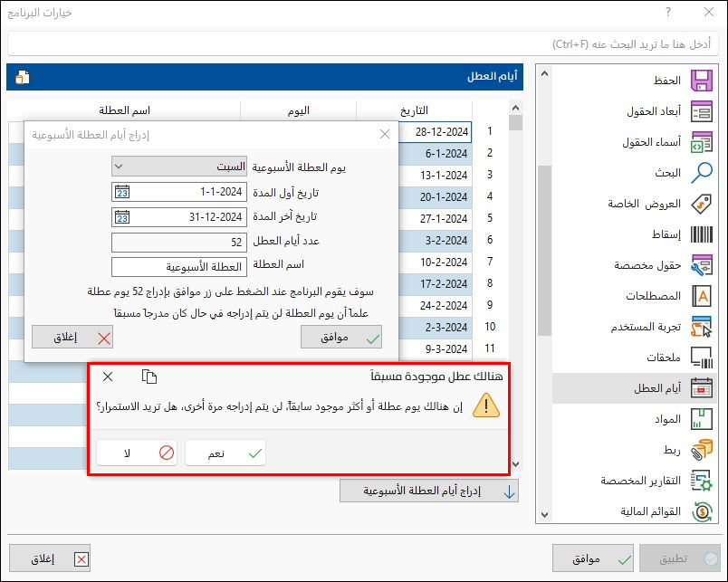Select the الحفظ menu label in sidebar
728x582 pixels.
[667, 81]
